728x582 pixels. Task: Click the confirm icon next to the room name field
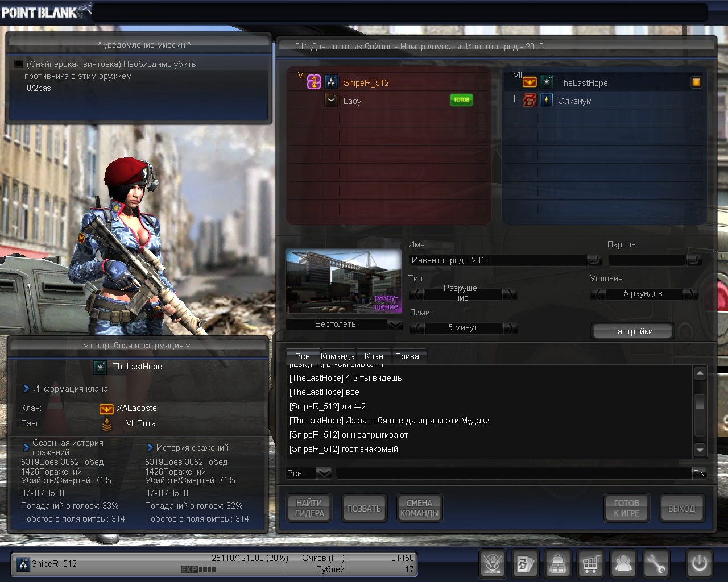(594, 260)
